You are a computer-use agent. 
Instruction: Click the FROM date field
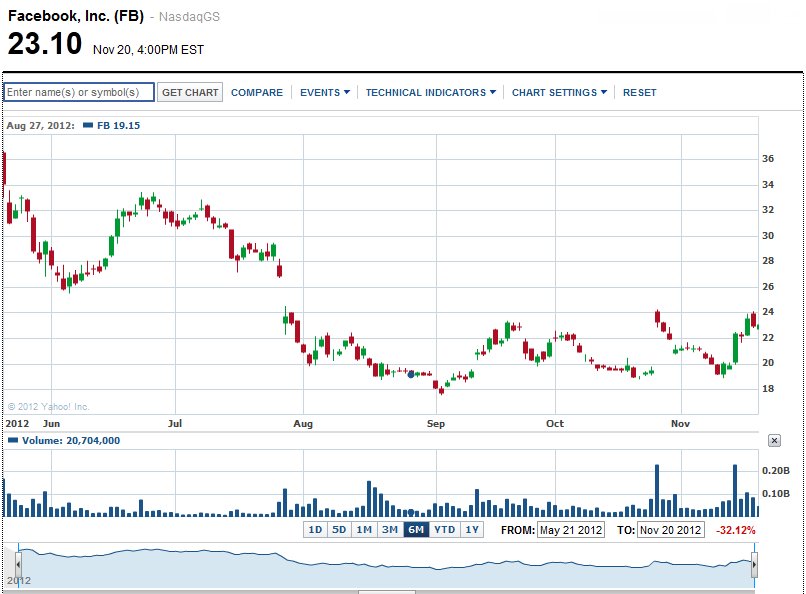[x=571, y=530]
